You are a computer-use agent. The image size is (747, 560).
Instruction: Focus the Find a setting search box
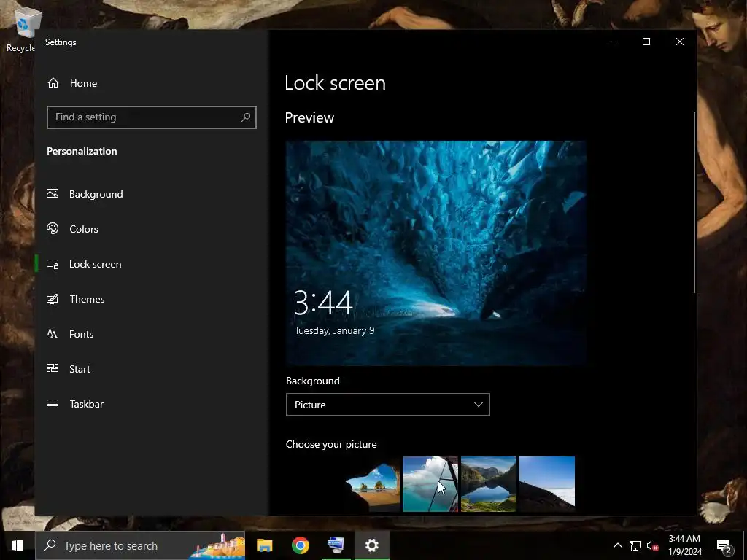(x=152, y=117)
